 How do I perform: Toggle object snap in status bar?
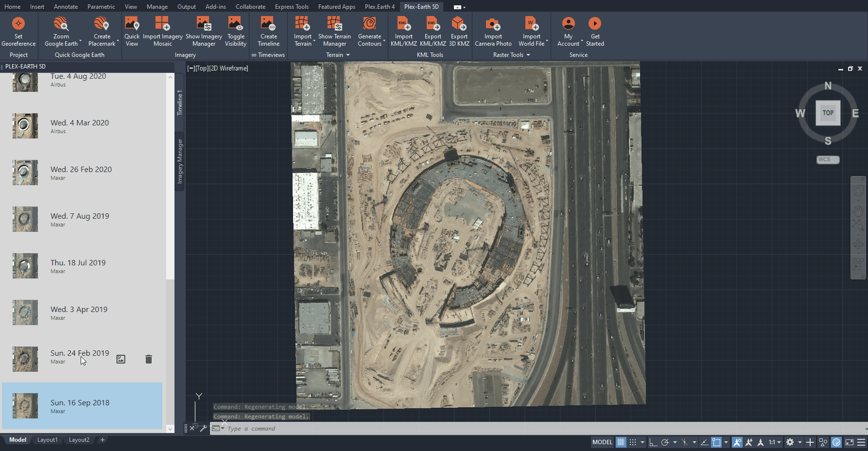click(716, 442)
